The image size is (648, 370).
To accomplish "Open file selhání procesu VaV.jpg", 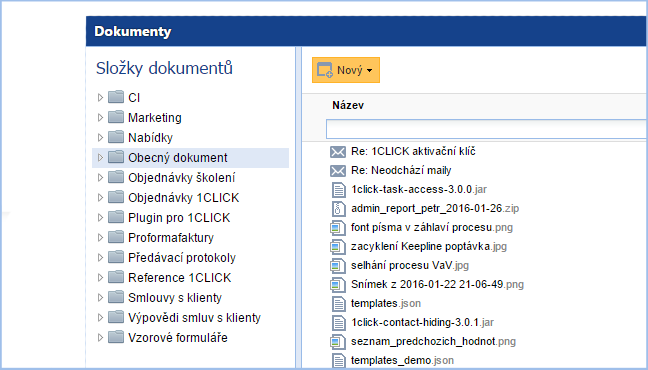I will [x=410, y=265].
